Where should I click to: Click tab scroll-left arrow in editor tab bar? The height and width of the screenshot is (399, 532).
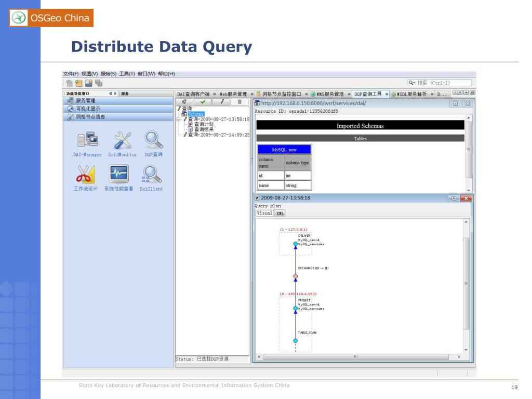click(455, 92)
